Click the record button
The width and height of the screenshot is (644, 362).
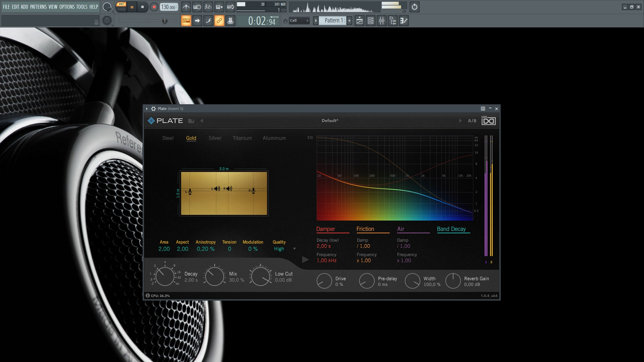pos(154,7)
